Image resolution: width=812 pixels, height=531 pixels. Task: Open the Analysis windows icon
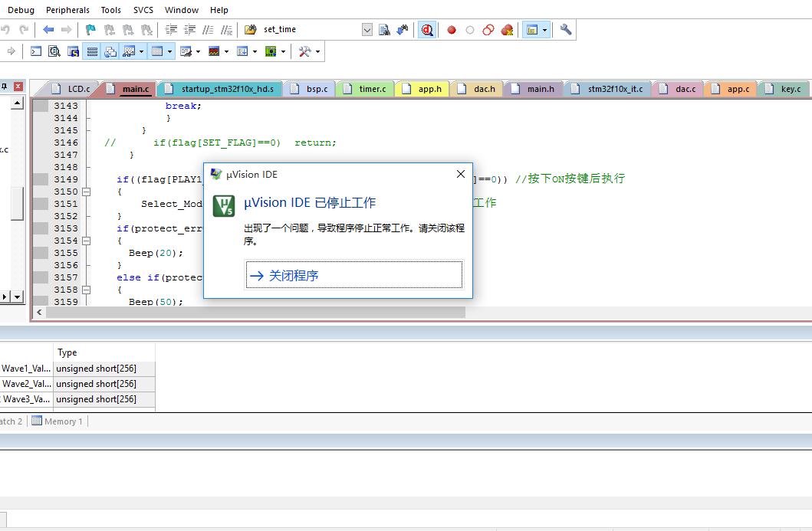point(214,51)
